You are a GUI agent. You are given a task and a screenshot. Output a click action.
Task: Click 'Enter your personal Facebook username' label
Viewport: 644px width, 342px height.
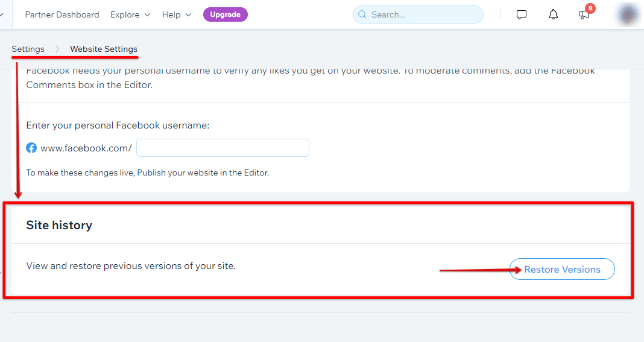pos(118,125)
